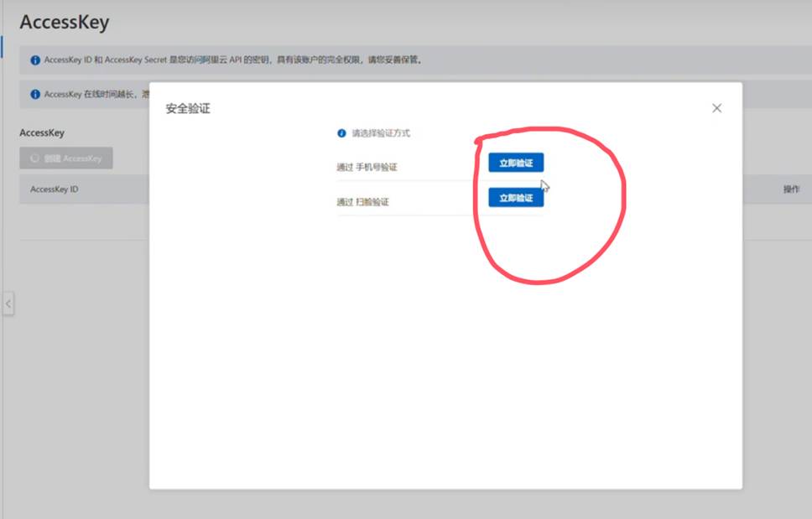Click info icon in AccessKey Secret notice banner
The height and width of the screenshot is (519, 812).
[x=35, y=60]
